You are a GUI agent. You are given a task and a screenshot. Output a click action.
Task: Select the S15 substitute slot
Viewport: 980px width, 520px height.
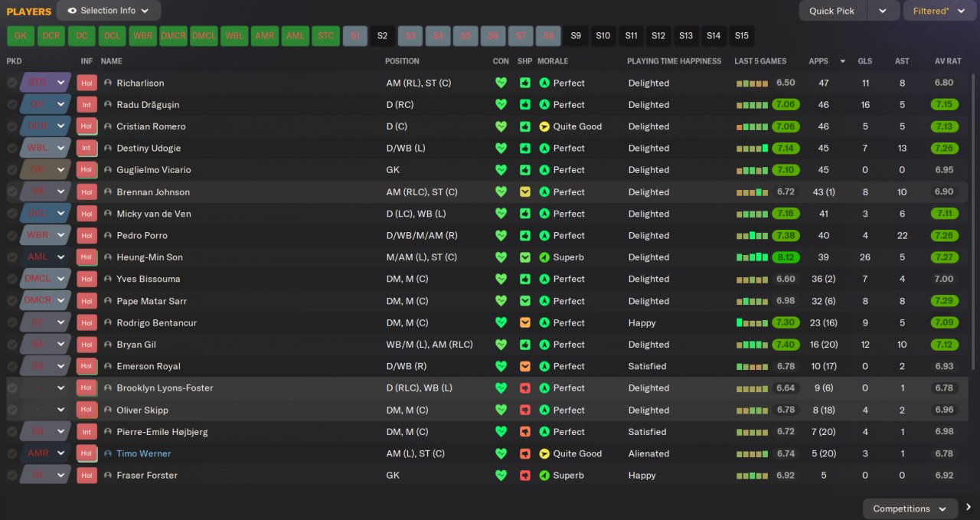[x=741, y=36]
